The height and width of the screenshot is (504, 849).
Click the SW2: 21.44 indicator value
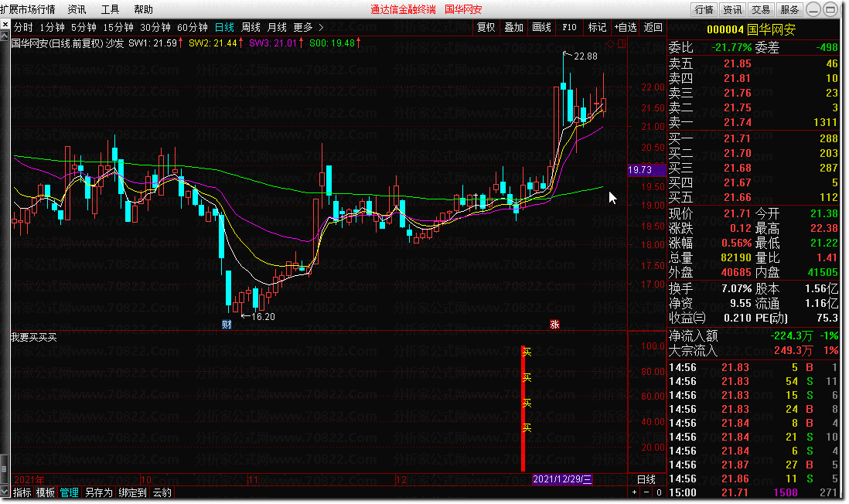216,43
